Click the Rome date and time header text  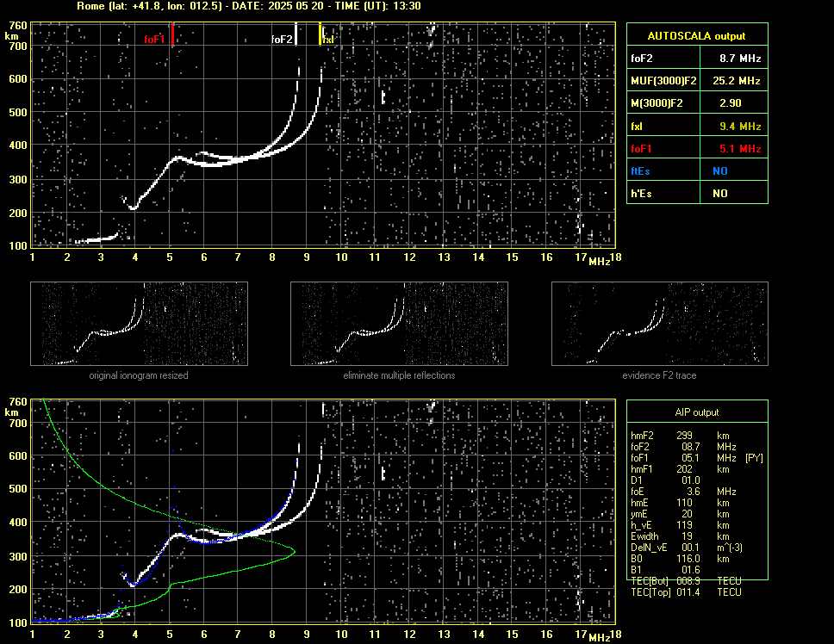(249, 6)
